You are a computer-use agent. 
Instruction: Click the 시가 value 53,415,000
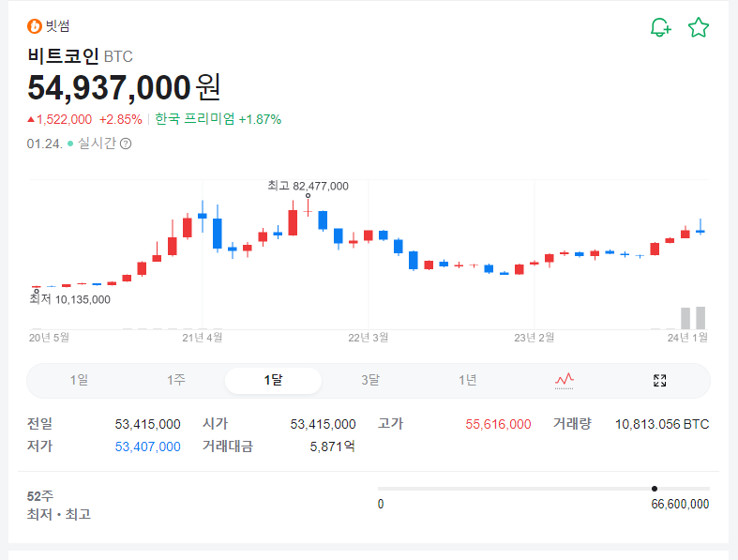pyautogui.click(x=323, y=424)
